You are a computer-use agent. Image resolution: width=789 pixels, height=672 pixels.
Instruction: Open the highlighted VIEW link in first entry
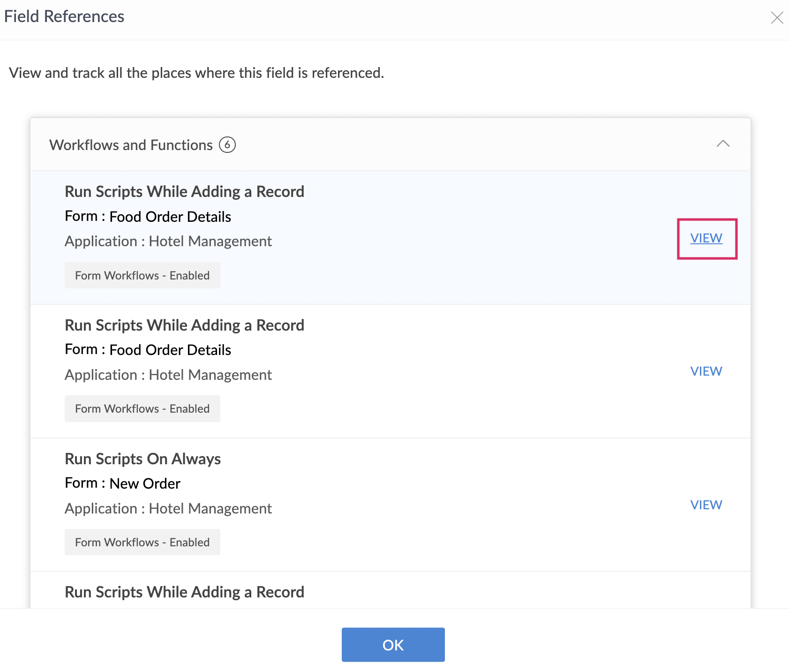tap(706, 238)
